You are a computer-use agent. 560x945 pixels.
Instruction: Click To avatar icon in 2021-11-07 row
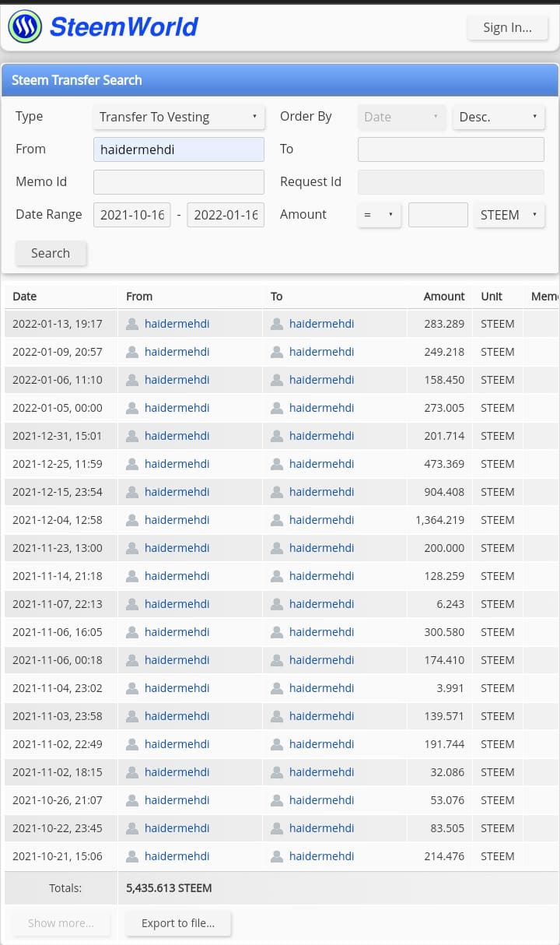[x=277, y=604]
